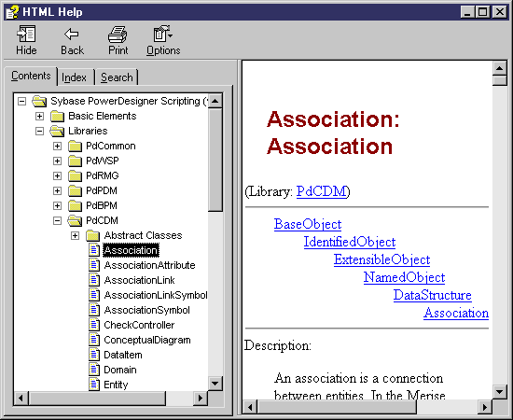Screen dimensions: 513x420
Task: Follow the IdentifiedObject hyperlink
Action: 350,242
